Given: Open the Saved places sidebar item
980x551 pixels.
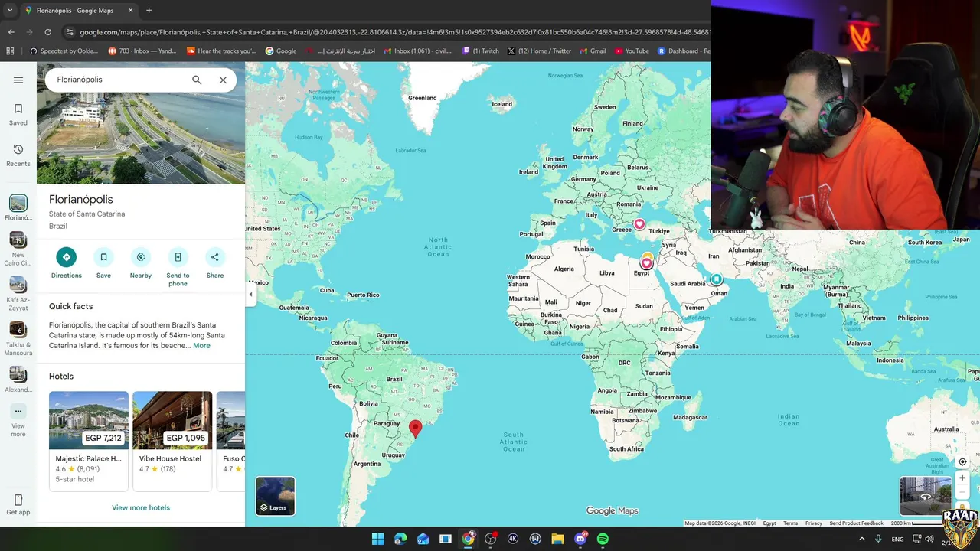Looking at the screenshot, I should click(x=18, y=114).
